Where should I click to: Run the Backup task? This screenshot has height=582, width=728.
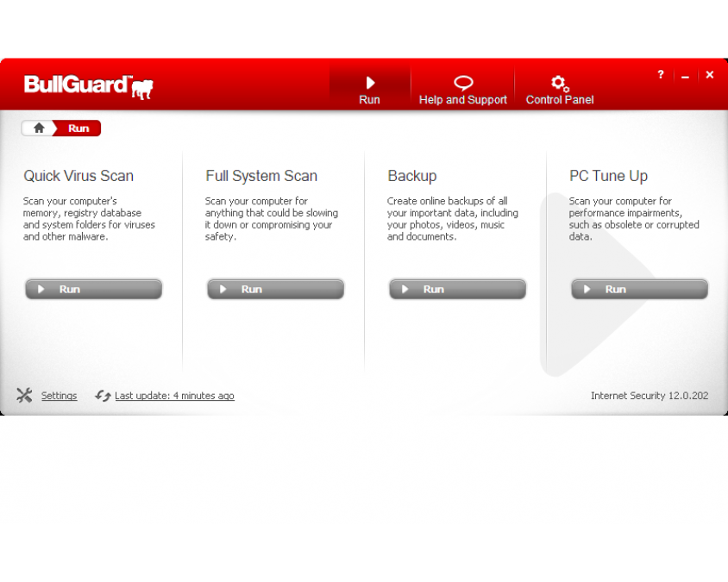(x=458, y=289)
